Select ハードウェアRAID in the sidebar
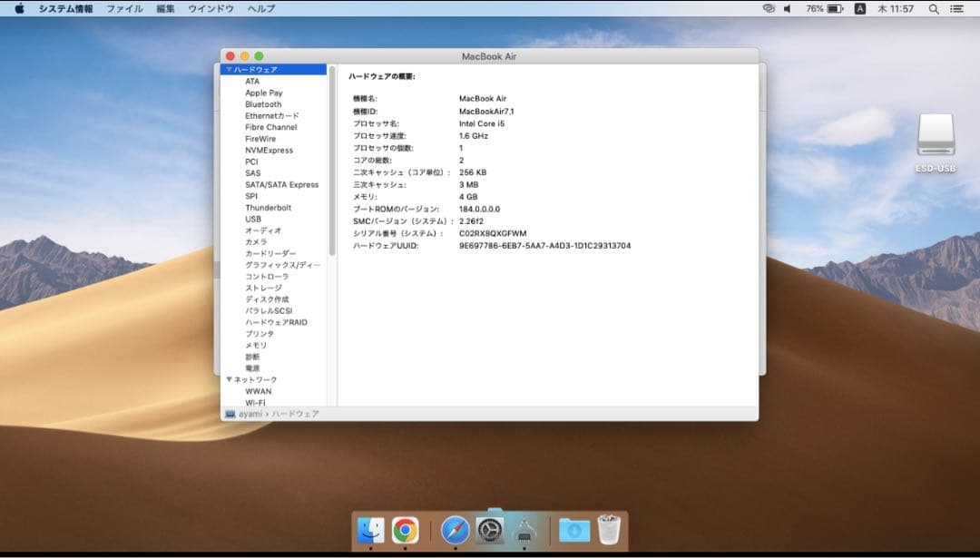Screen dimensions: 980x558 [274, 322]
